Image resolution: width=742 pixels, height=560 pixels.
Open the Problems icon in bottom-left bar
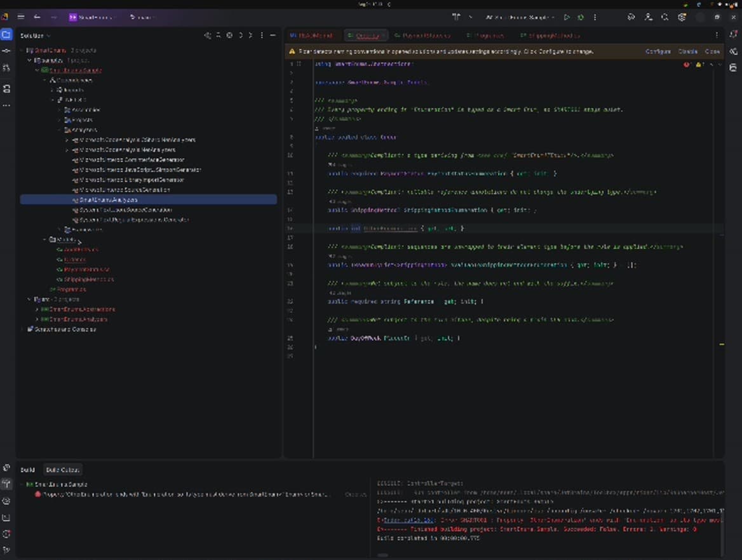click(x=6, y=534)
